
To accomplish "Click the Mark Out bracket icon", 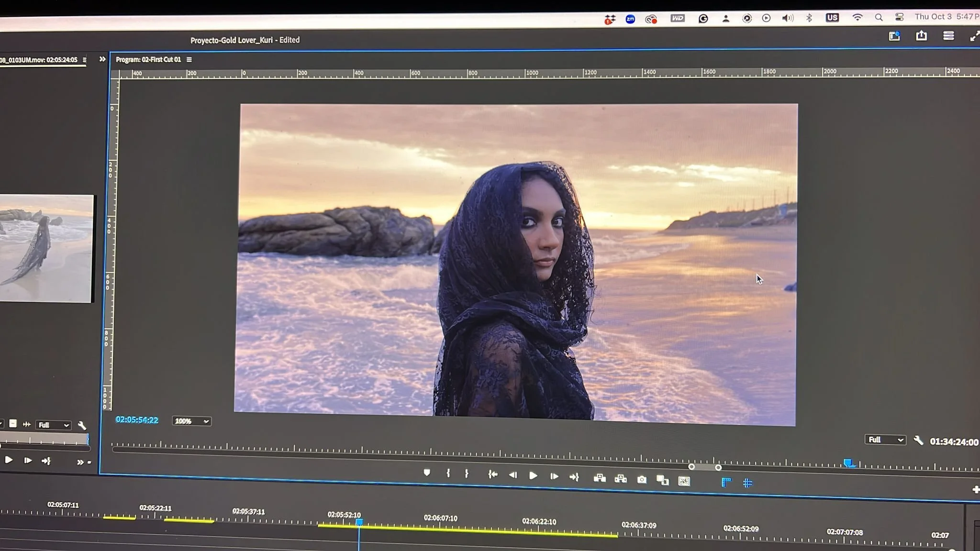I will (467, 474).
